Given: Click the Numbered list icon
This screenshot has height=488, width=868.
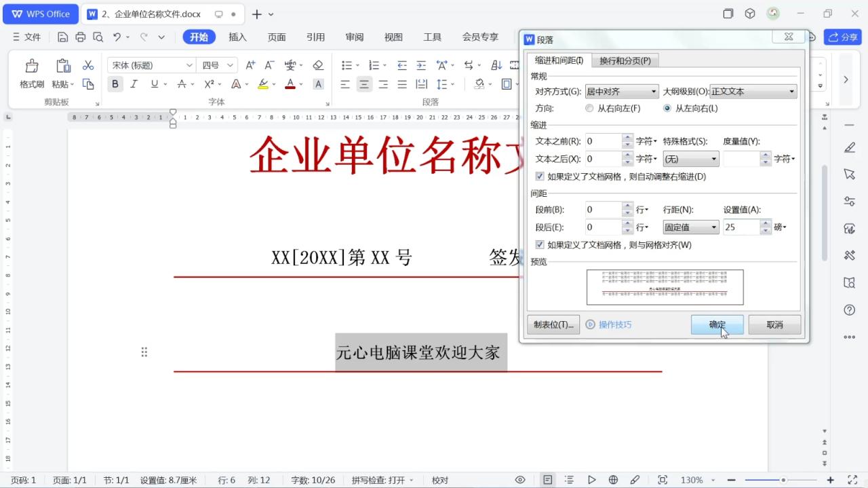Looking at the screenshot, I should coord(373,65).
